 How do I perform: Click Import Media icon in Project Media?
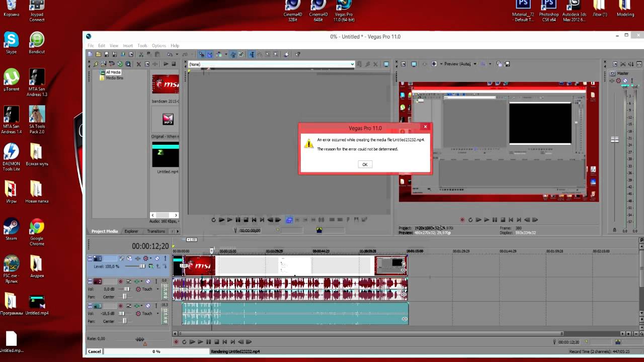click(x=103, y=64)
